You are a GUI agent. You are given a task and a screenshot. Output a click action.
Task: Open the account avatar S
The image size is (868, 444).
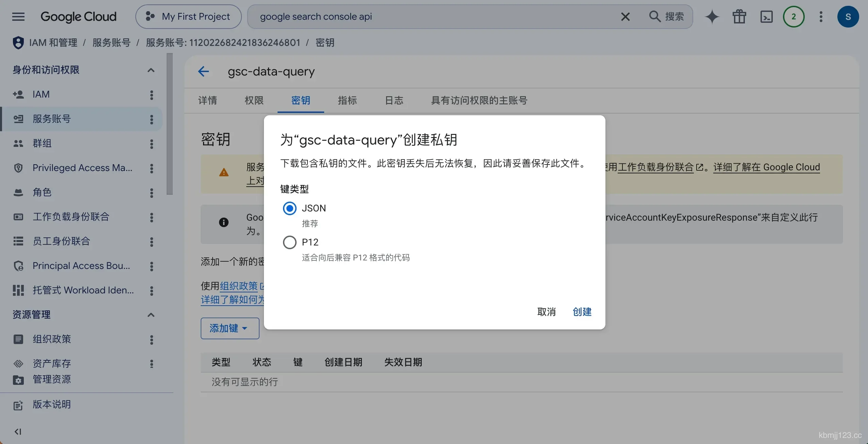click(x=848, y=16)
